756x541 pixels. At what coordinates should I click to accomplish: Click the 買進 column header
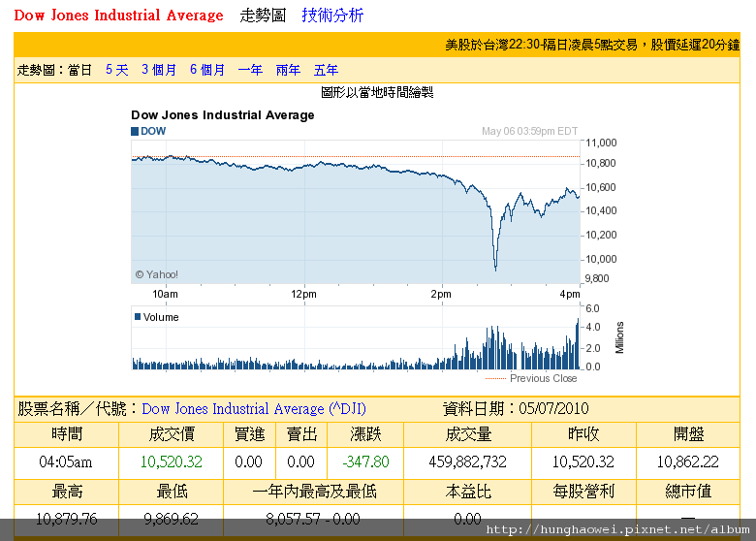[x=249, y=434]
